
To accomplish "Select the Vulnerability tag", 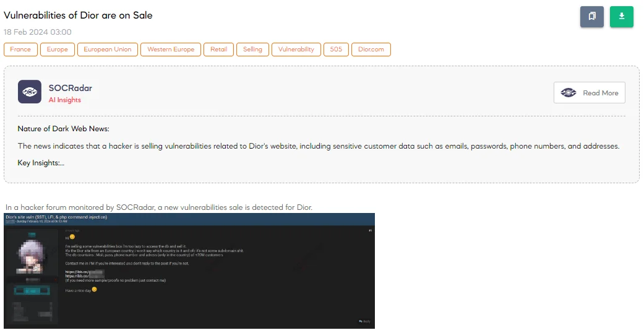I will tap(296, 50).
